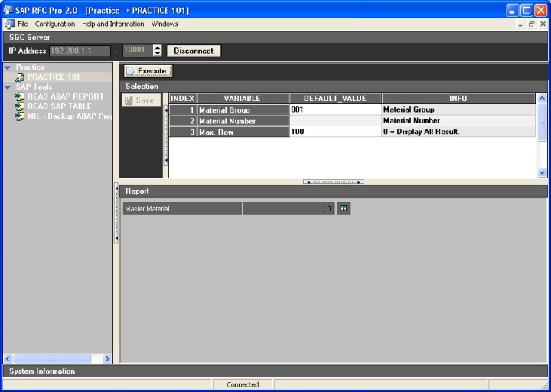The height and width of the screenshot is (392, 551).
Task: Collapse the SAP Tools tree group
Action: click(x=8, y=87)
